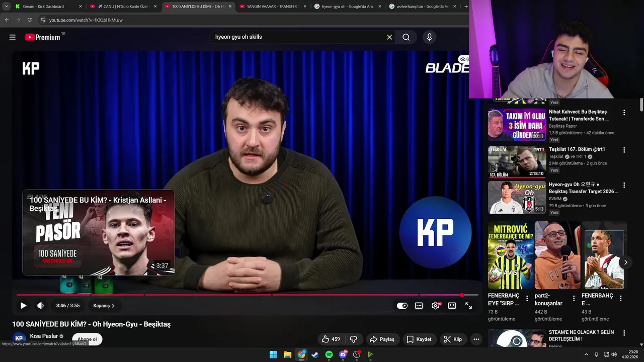Screen dimensions: 644x362
Task: Open Nihat Kahveci video thumbnail
Action: (x=517, y=125)
